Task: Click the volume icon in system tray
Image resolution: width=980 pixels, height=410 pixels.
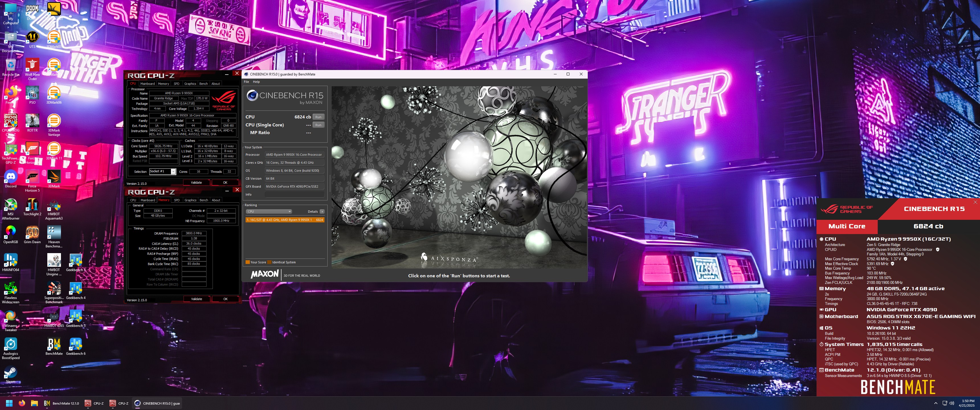Action: pos(952,403)
